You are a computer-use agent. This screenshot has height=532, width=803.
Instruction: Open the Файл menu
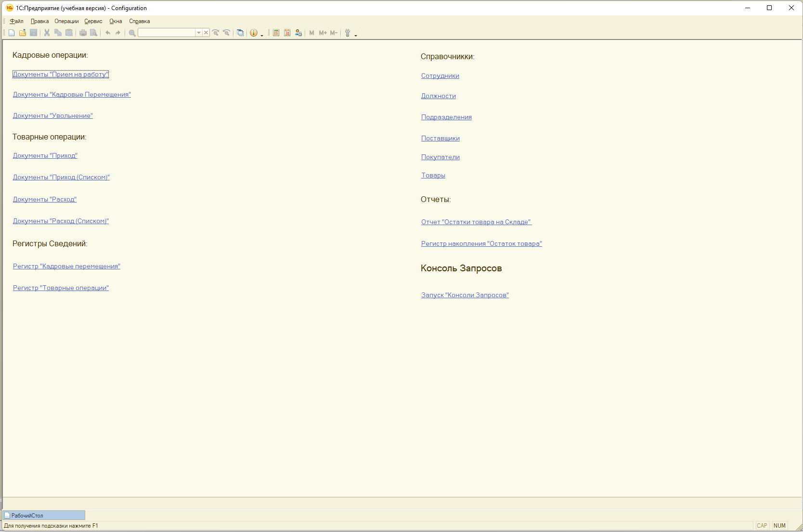point(16,21)
